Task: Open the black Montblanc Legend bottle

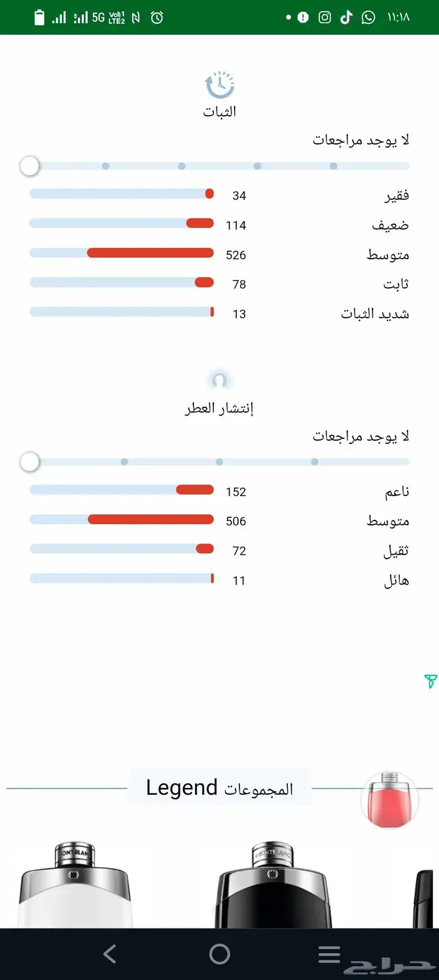Action: click(276, 885)
